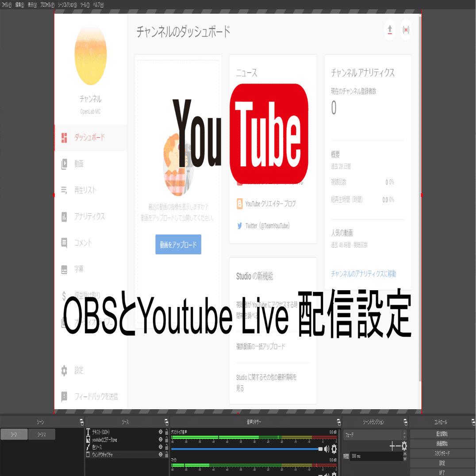Open 動画 in the Studio sidebar
This screenshot has width=476, height=476.
(91, 164)
